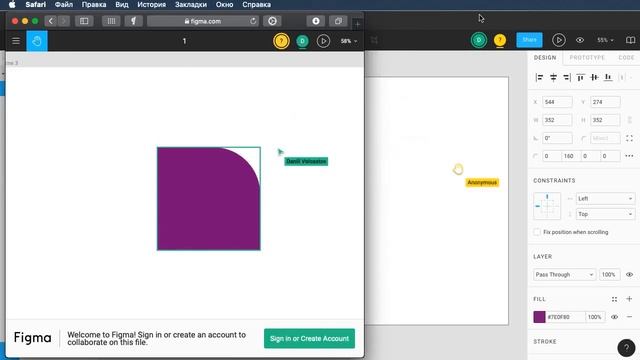
Task: Click the H height field showing 352
Action: point(605,120)
